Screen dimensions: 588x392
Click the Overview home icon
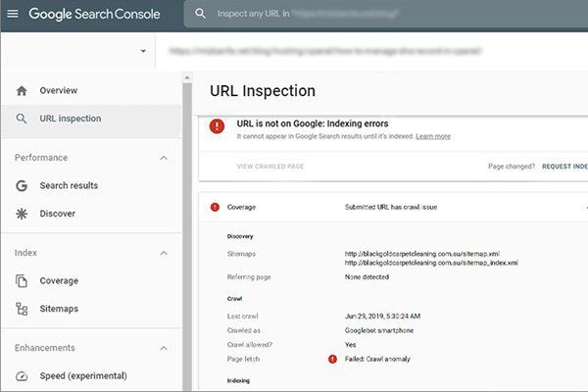pos(22,90)
